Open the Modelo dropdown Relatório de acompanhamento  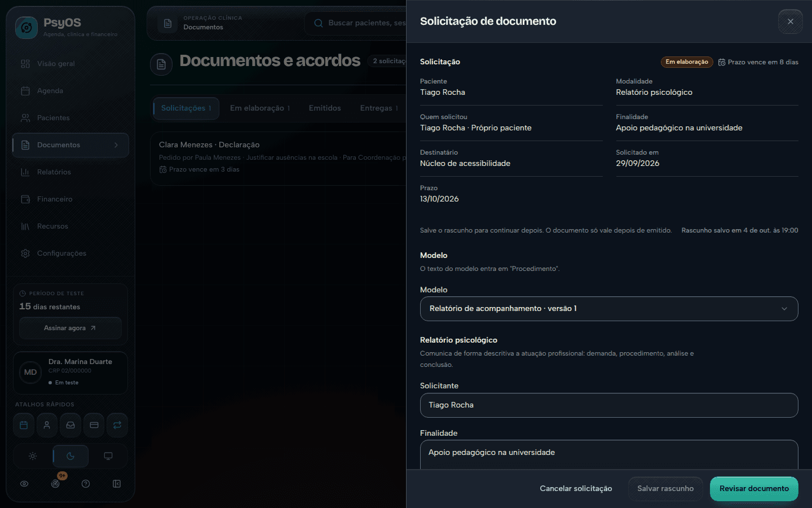click(609, 309)
